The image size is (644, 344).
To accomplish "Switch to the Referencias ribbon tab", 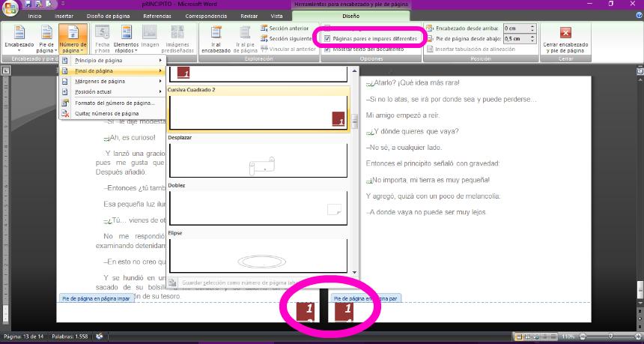I will tap(157, 16).
